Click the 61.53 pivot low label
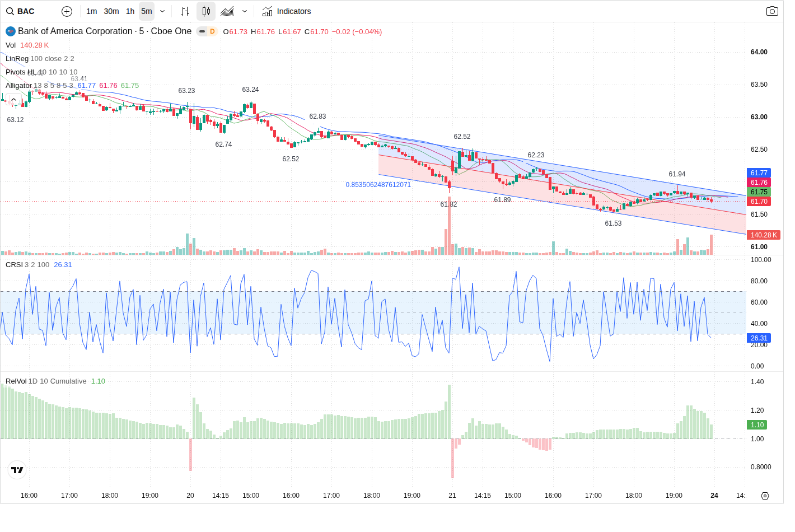The height and width of the screenshot is (532, 795). [613, 223]
